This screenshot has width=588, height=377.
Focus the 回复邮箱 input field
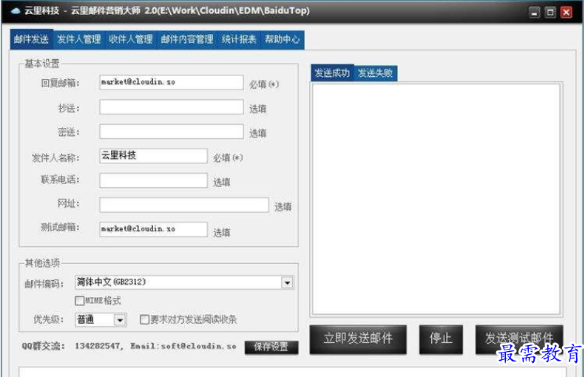172,82
